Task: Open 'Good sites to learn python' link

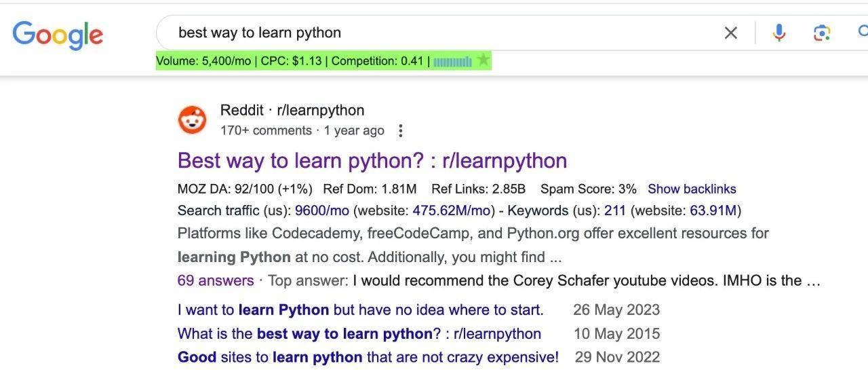Action: pyautogui.click(x=368, y=357)
